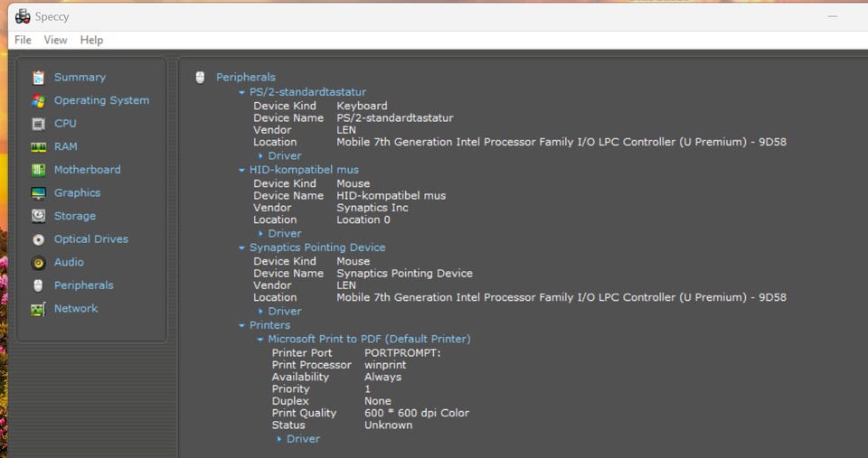
Task: Expand Driver under HID-kompatibel mus
Action: 261,234
